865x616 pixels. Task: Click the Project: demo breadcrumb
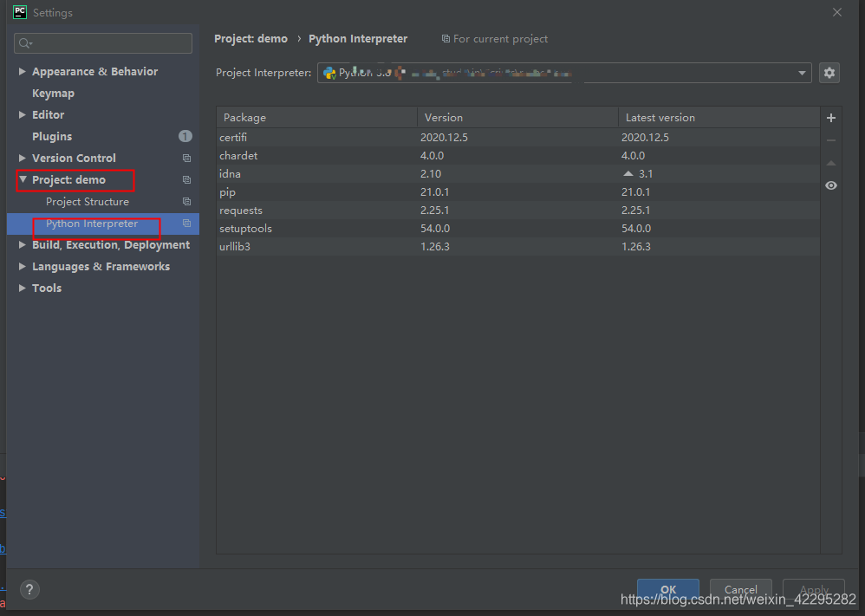click(251, 39)
